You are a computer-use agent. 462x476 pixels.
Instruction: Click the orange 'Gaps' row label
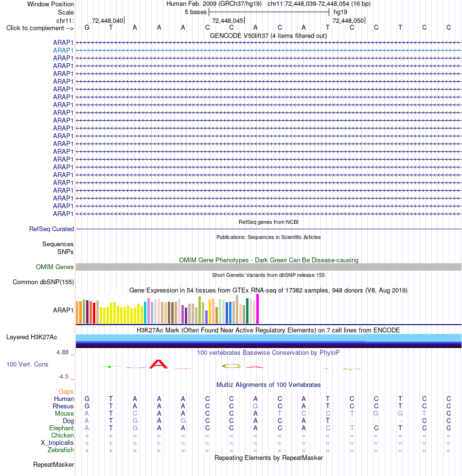[x=66, y=392]
